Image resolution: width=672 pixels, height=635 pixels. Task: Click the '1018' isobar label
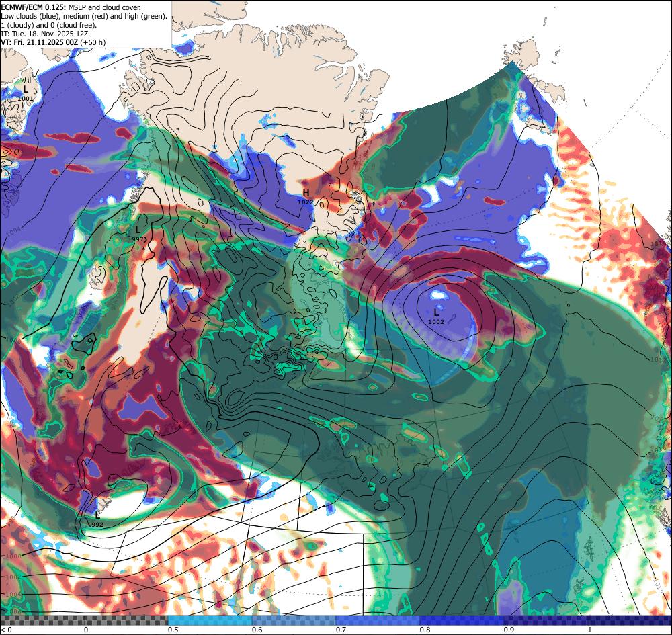[659, 587]
